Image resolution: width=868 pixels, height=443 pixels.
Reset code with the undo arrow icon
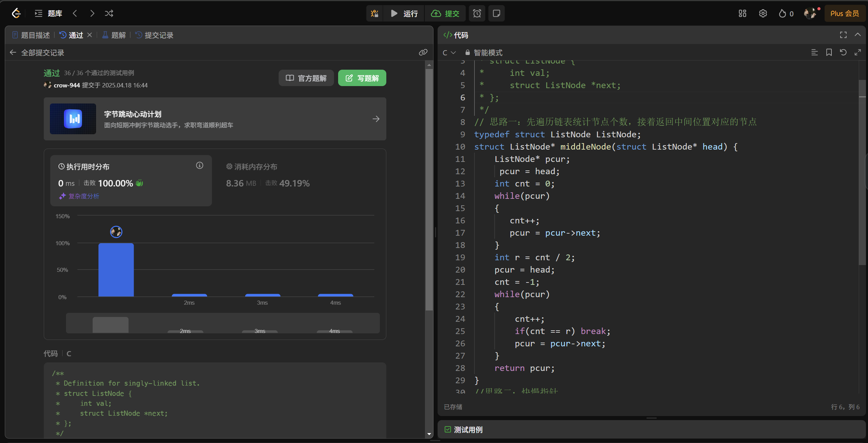(x=843, y=52)
